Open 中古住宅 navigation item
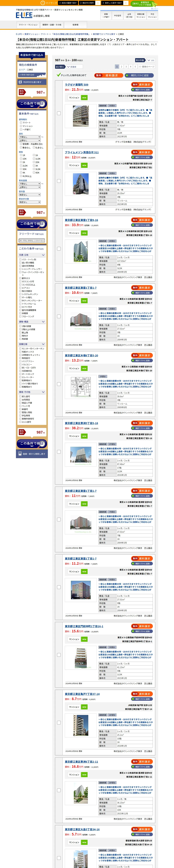Viewport: 174px width, 868px height. pos(118,15)
